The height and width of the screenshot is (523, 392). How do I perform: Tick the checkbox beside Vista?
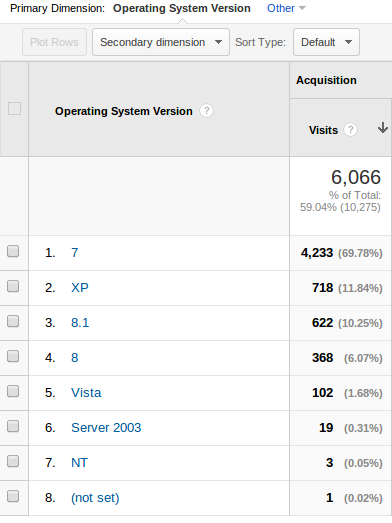point(13,391)
